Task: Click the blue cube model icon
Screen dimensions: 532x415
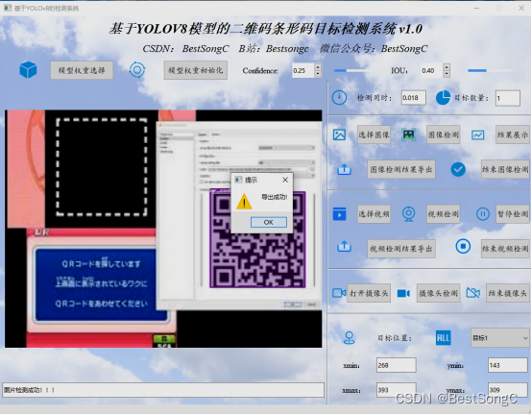Action: pos(28,70)
